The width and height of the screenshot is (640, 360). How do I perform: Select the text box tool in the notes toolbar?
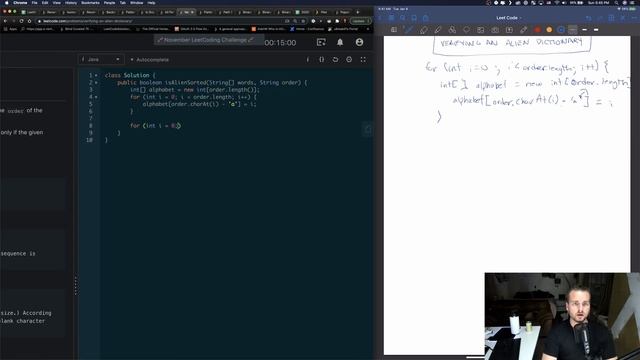(509, 30)
